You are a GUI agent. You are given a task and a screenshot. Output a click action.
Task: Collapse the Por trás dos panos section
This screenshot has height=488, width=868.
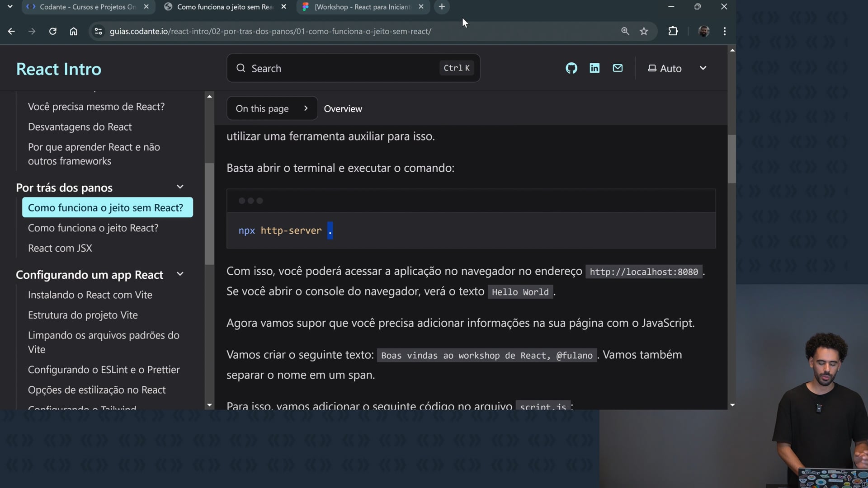180,187
